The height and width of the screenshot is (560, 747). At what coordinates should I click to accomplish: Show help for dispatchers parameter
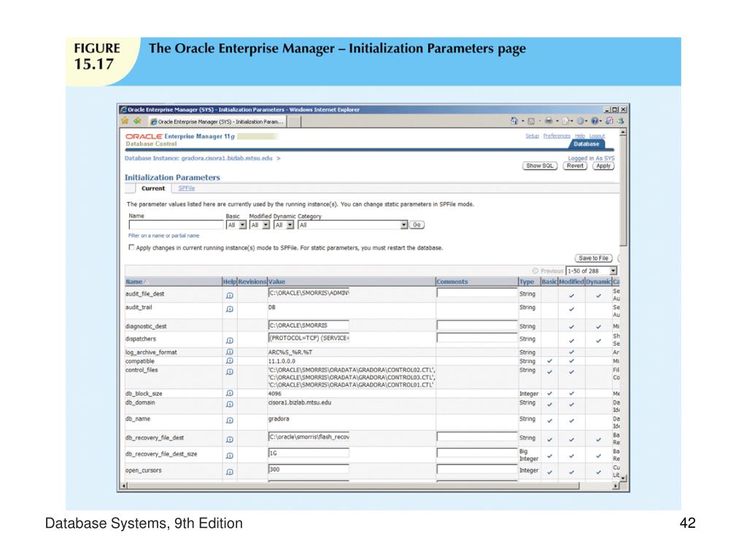[230, 341]
